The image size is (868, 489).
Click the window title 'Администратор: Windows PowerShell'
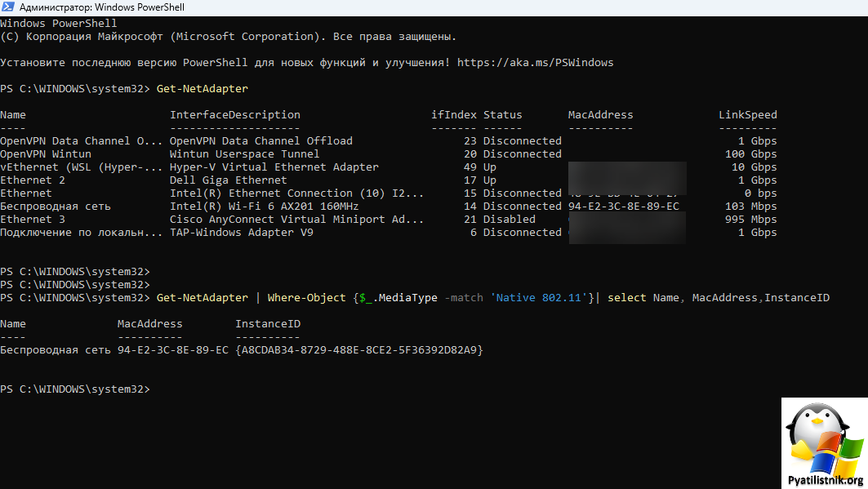pyautogui.click(x=102, y=7)
